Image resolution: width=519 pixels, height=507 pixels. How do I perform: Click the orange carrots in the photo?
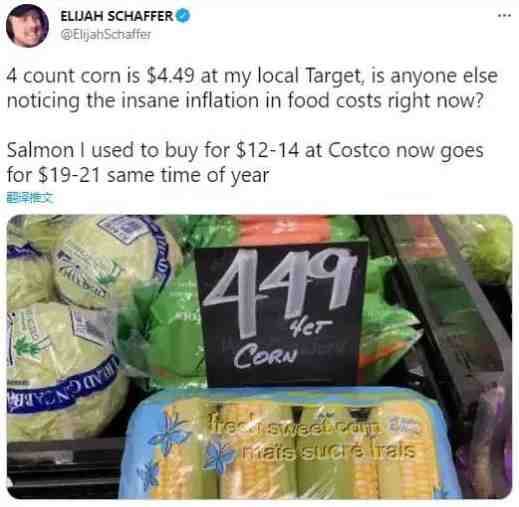pos(289,229)
